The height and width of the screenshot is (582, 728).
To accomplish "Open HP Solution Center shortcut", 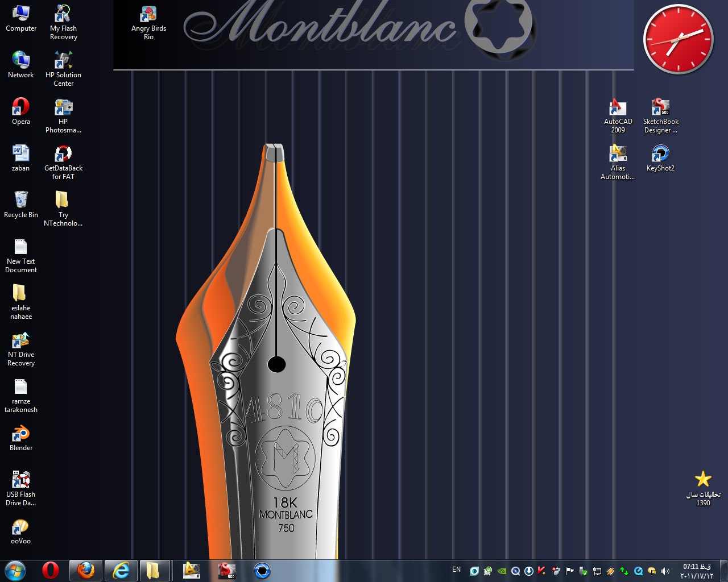I will [63, 69].
